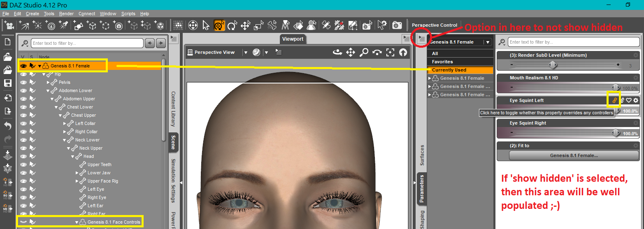The width and height of the screenshot is (644, 229).
Task: Toggle visibility of Genesis 8.1 Face Controls
Action: (23, 222)
